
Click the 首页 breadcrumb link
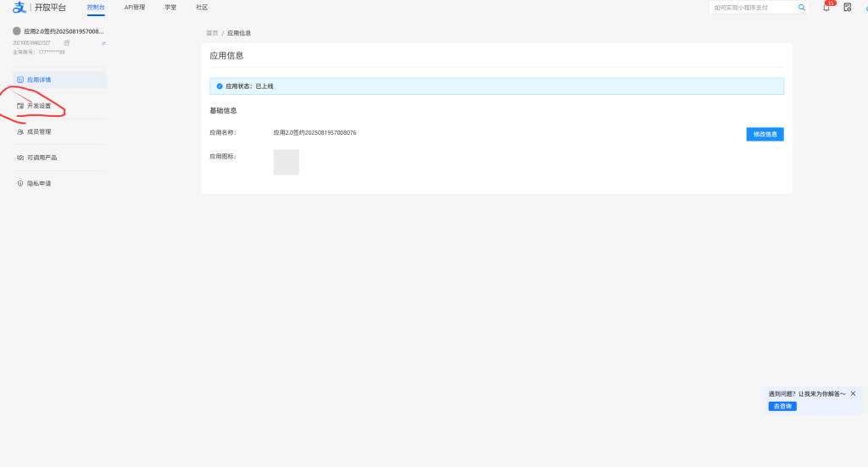pos(212,33)
